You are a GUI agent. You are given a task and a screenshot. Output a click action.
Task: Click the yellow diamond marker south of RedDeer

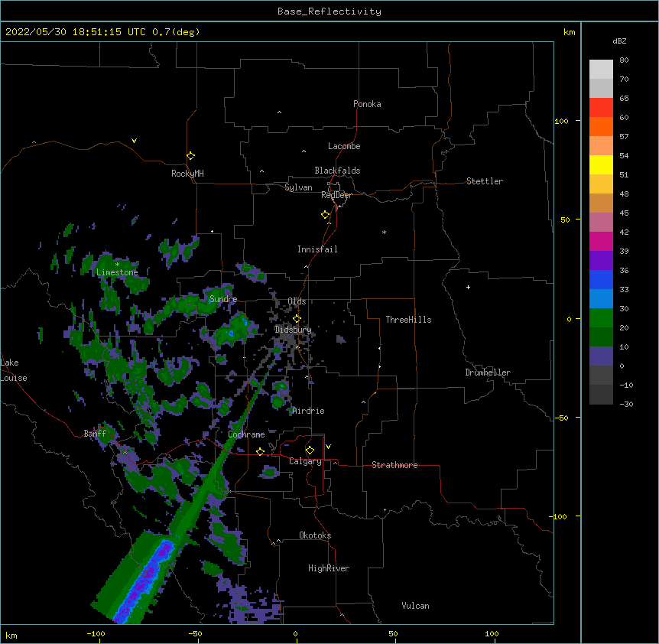(x=326, y=215)
